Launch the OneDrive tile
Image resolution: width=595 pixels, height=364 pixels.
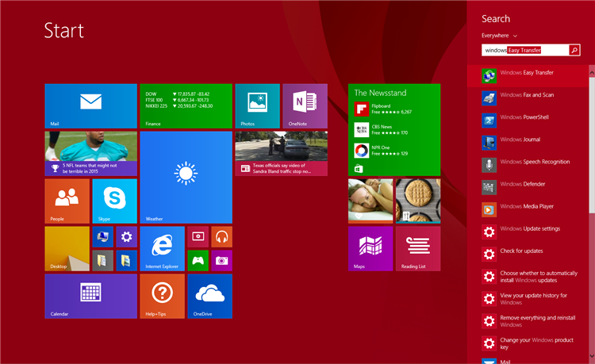[210, 296]
